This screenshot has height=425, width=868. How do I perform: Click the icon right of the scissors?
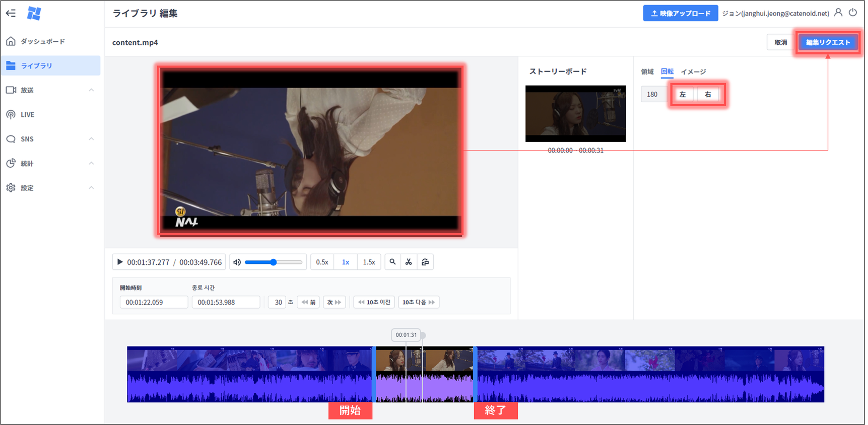pyautogui.click(x=425, y=262)
